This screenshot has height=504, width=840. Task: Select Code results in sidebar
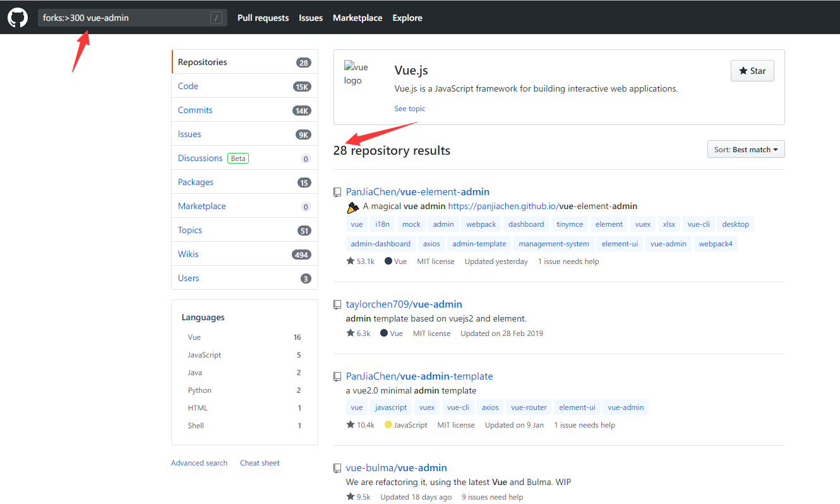click(x=244, y=86)
